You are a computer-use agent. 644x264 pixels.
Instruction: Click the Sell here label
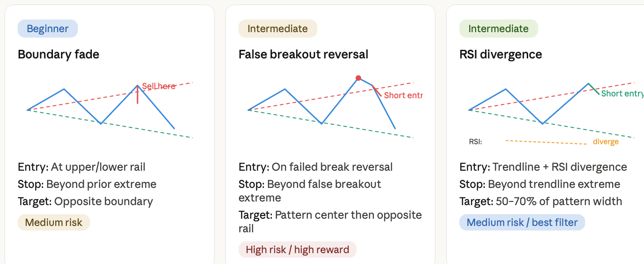pos(158,86)
